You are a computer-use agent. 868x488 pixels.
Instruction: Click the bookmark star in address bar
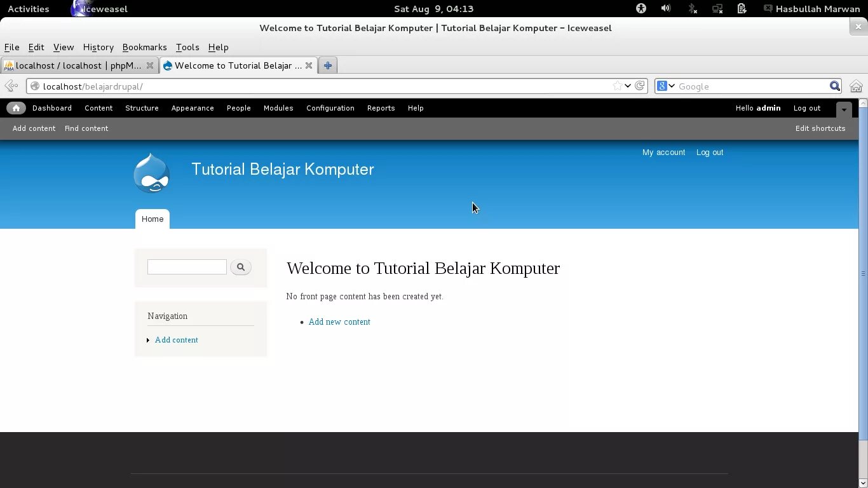618,85
